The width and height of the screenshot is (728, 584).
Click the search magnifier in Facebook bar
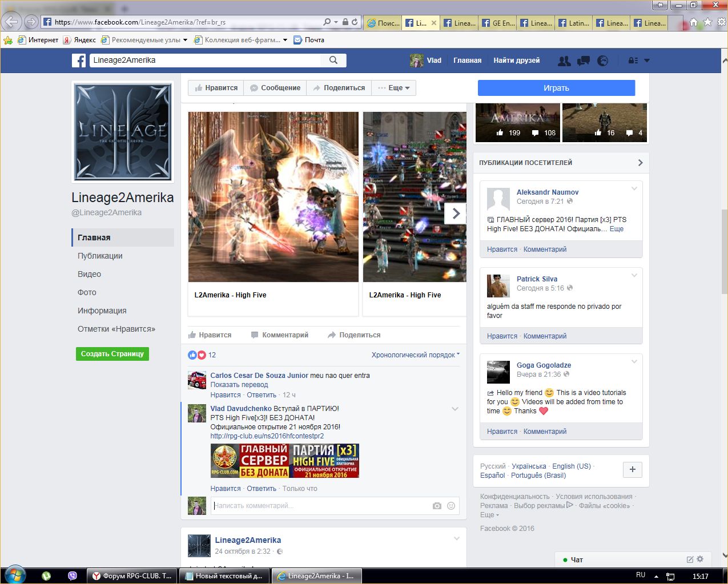coord(333,61)
